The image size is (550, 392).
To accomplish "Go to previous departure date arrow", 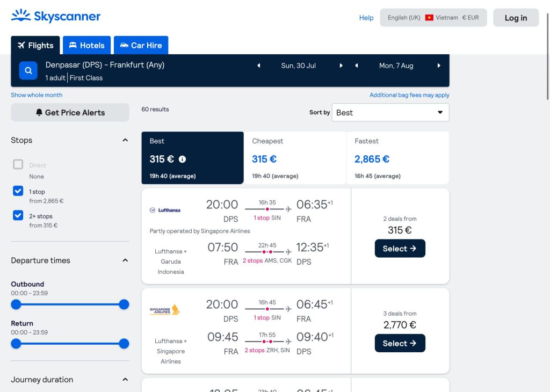I will click(258, 66).
